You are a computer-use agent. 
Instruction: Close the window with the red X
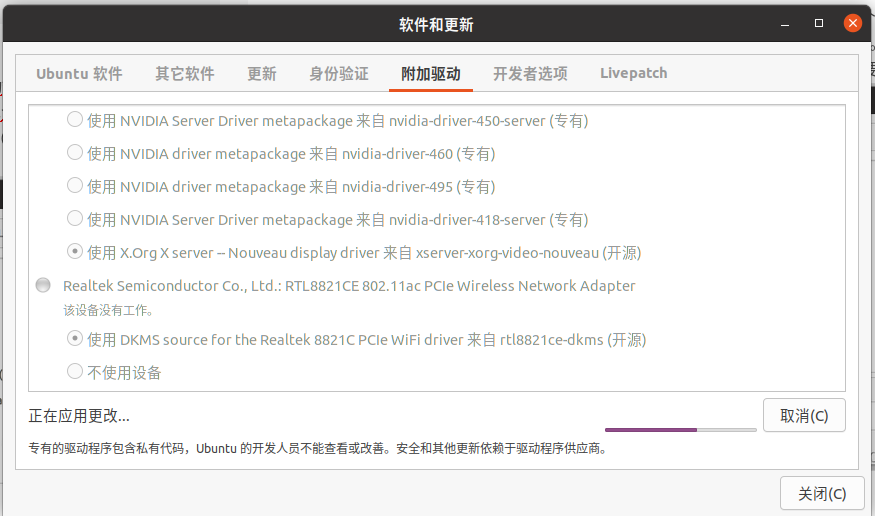[853, 23]
